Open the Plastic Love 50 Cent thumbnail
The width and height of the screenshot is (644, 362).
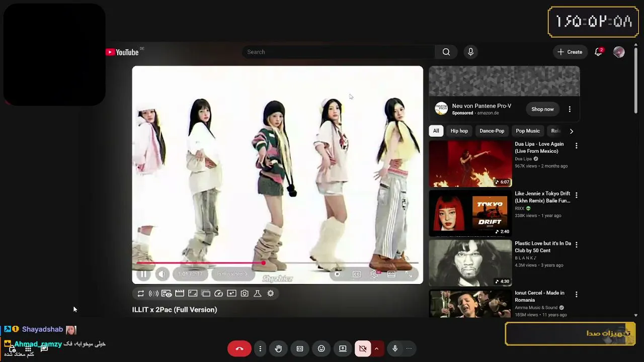point(470,263)
